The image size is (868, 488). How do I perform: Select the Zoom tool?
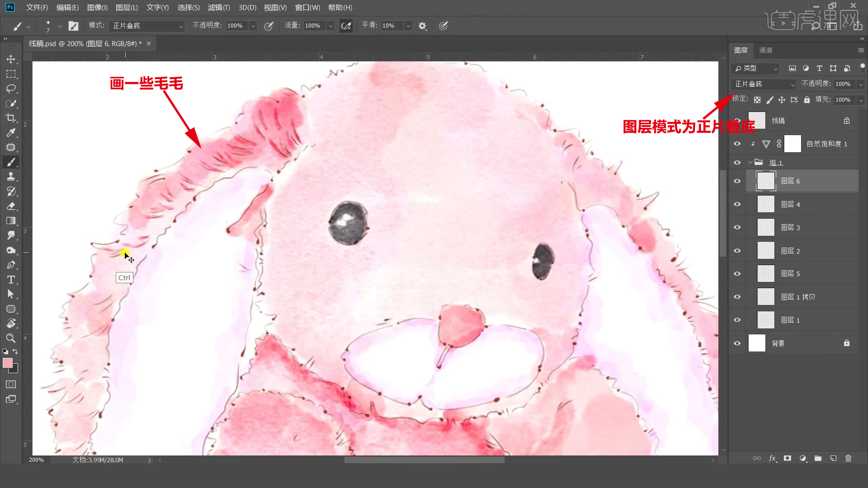click(11, 338)
